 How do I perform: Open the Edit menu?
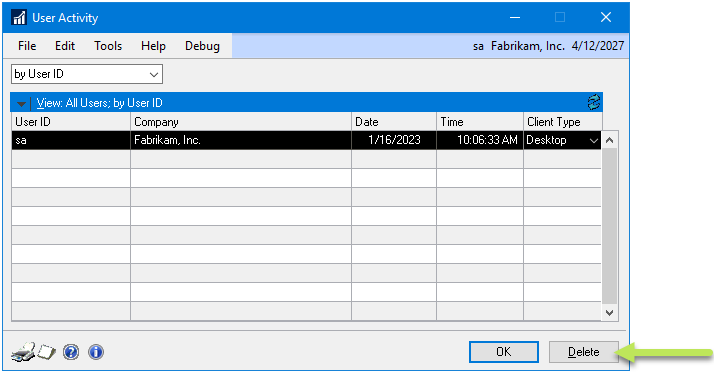65,46
